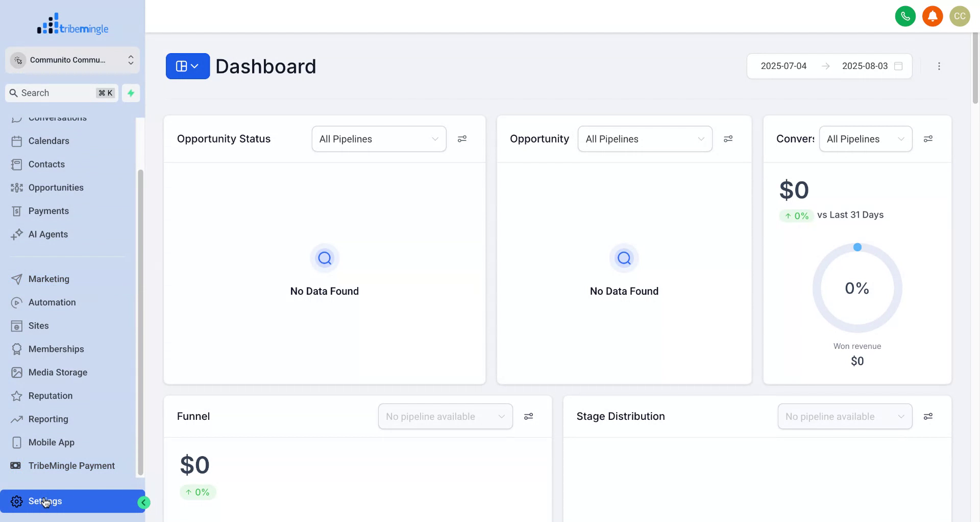Open Media Storage from the sidebar
This screenshot has height=522, width=980.
(58, 372)
